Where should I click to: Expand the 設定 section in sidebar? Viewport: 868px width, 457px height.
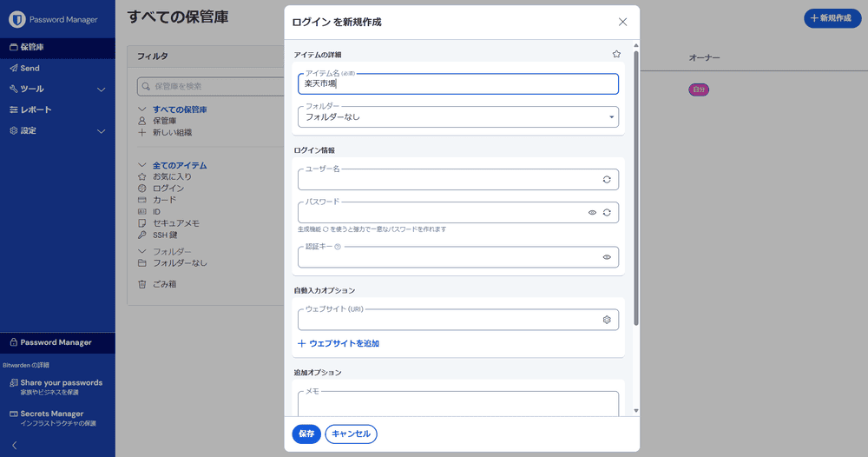click(101, 130)
